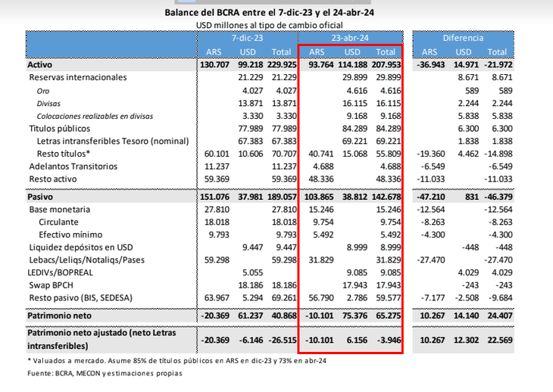Select the 'Base monetaria' row label
553x392 pixels.
point(59,209)
